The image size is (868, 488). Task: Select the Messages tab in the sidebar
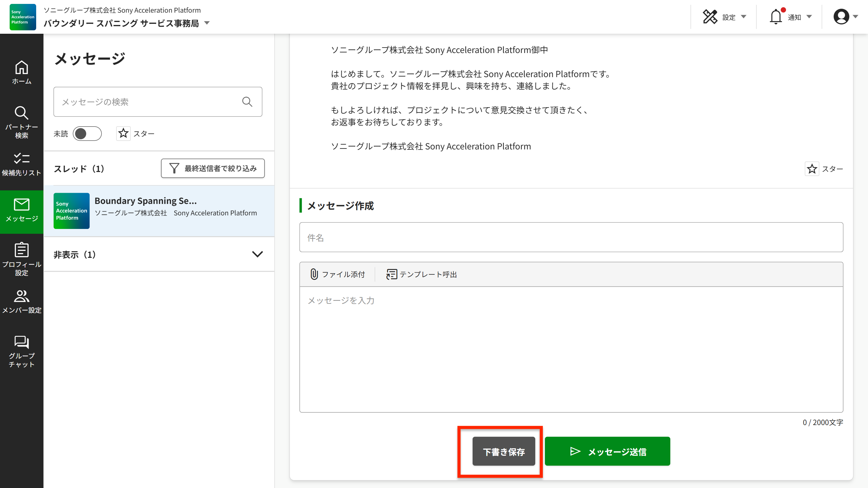coord(22,211)
